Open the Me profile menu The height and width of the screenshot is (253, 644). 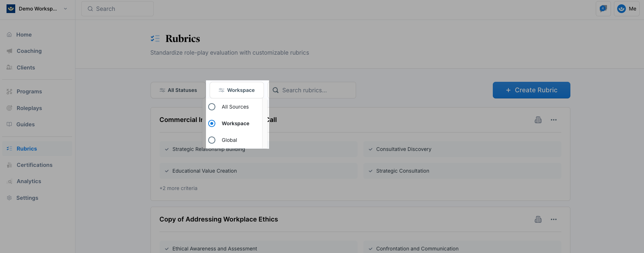pyautogui.click(x=627, y=9)
